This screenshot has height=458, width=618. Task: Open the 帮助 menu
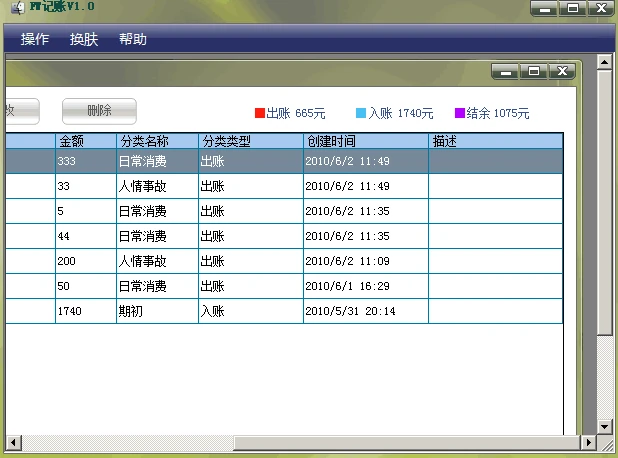pyautogui.click(x=133, y=39)
